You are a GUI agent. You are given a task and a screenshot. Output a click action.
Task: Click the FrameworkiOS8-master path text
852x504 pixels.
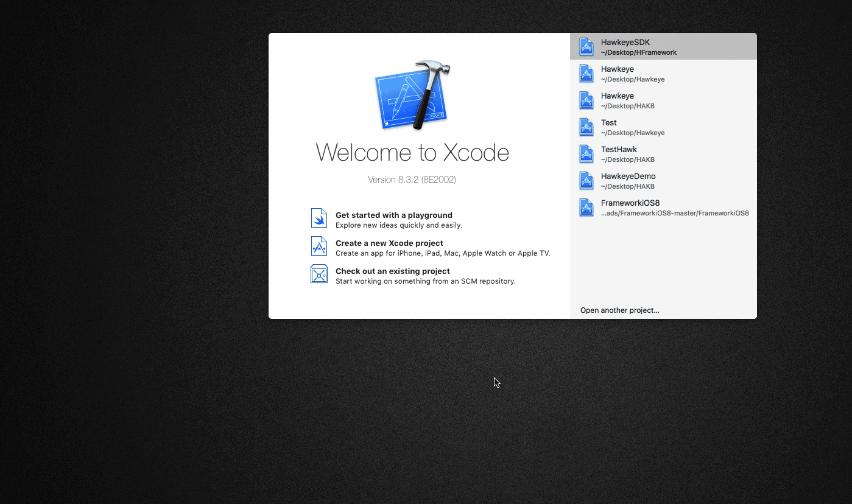pyautogui.click(x=675, y=213)
